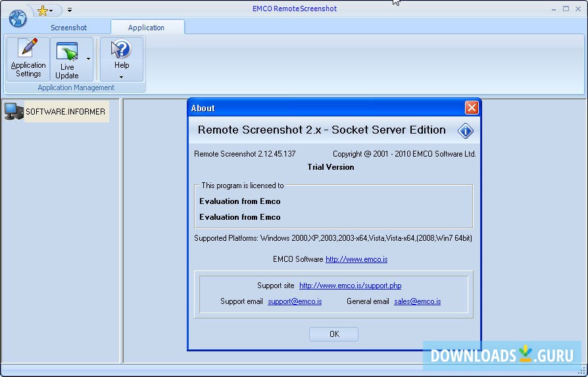Click the support@emco.is email link
This screenshot has width=588, height=377.
click(x=295, y=301)
